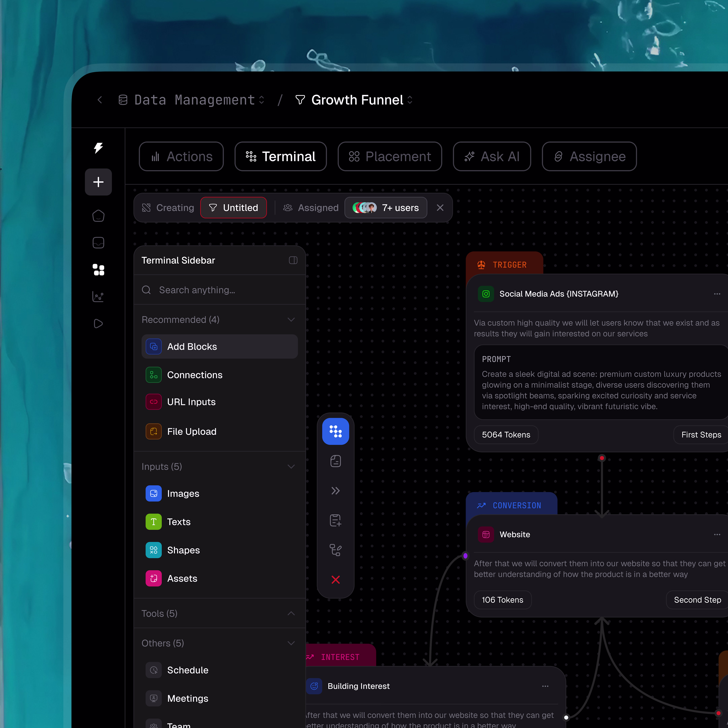This screenshot has height=728, width=728.
Task: Click the double chevron forward tool
Action: pos(335,491)
